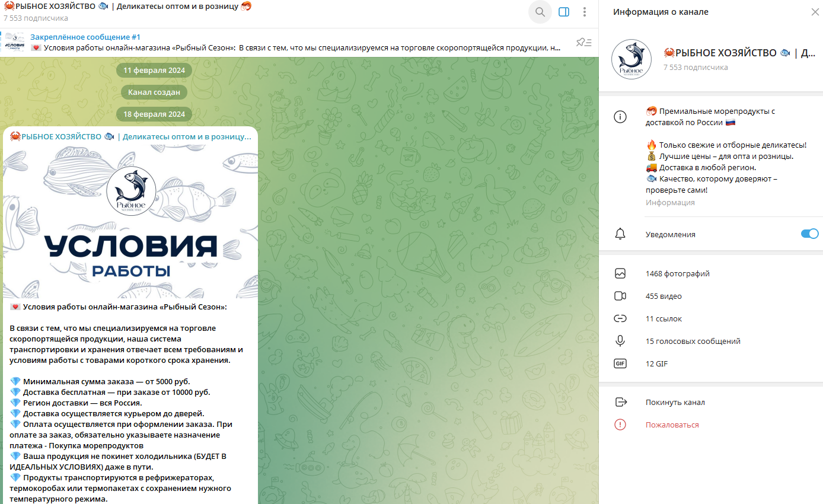Click 'Регион доставки — вся Россия' line

pyautogui.click(x=76, y=403)
